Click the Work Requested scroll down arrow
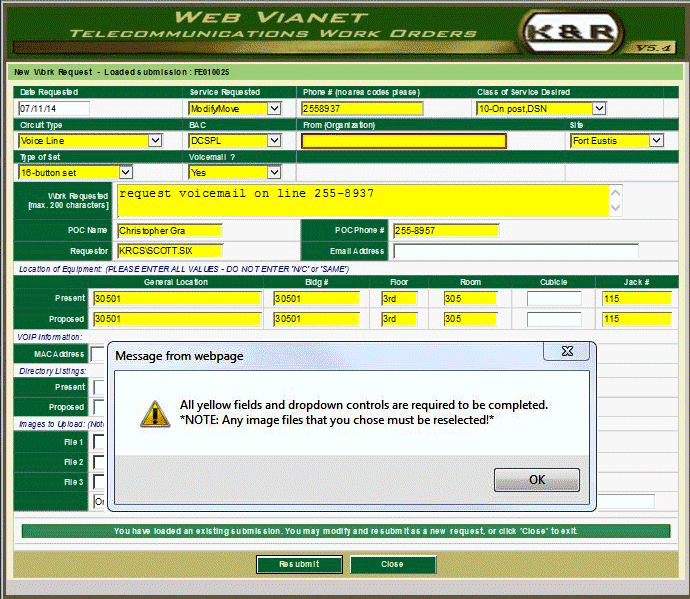The height and width of the screenshot is (599, 690). click(616, 207)
